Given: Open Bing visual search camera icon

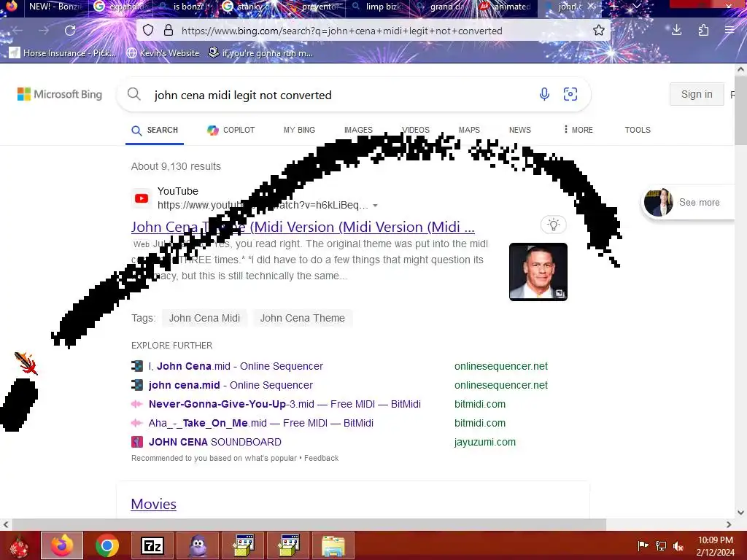Looking at the screenshot, I should click(x=570, y=94).
